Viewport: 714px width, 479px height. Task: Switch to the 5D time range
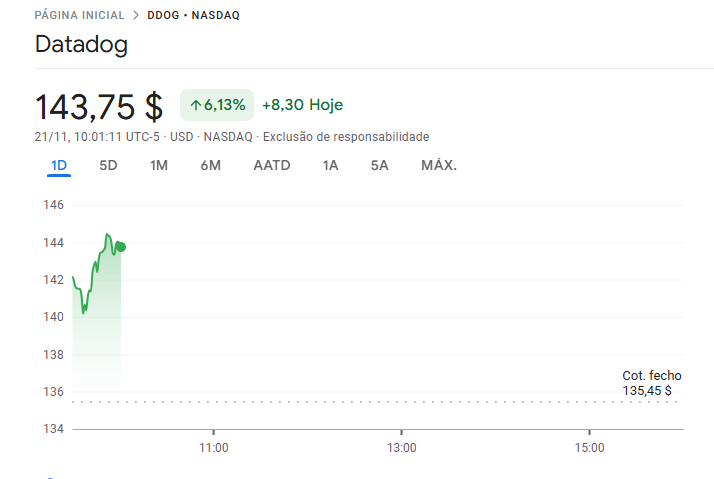point(108,165)
